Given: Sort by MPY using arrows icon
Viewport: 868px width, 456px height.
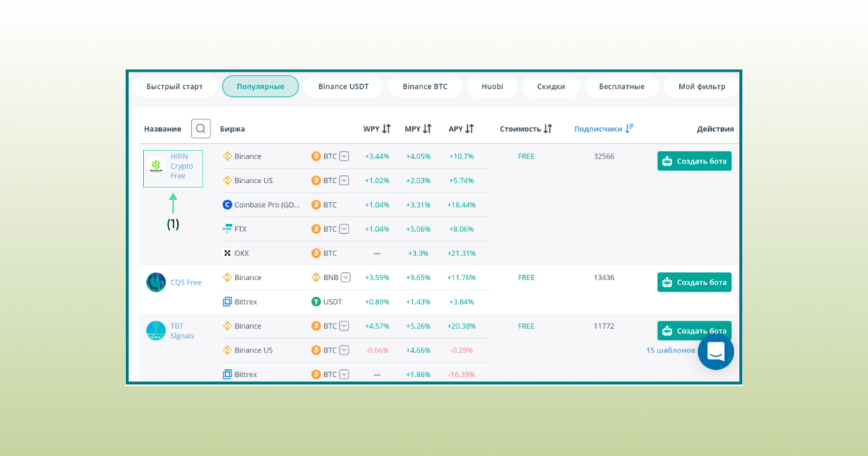Looking at the screenshot, I should (427, 129).
